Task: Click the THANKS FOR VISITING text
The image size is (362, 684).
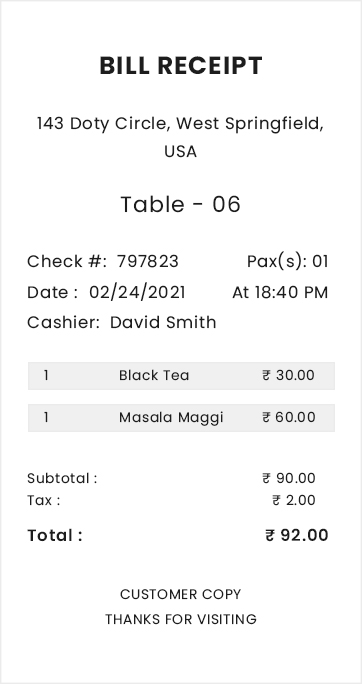Action: (x=181, y=619)
